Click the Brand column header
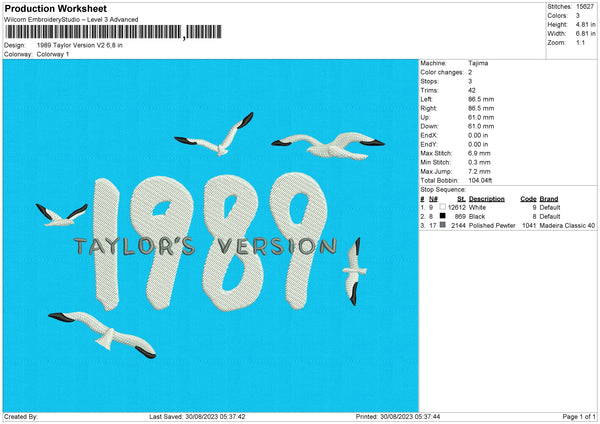Viewport: 600px width, 424px height. [x=549, y=199]
